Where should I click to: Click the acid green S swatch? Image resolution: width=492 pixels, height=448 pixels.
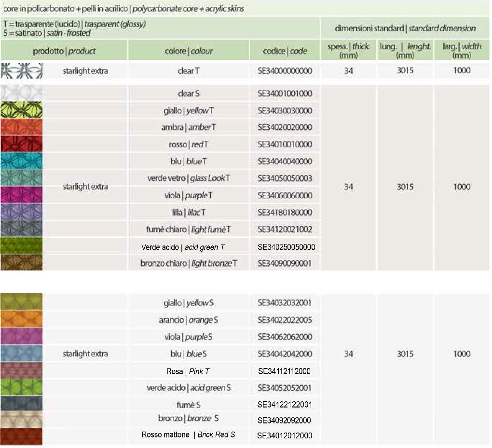(21, 387)
